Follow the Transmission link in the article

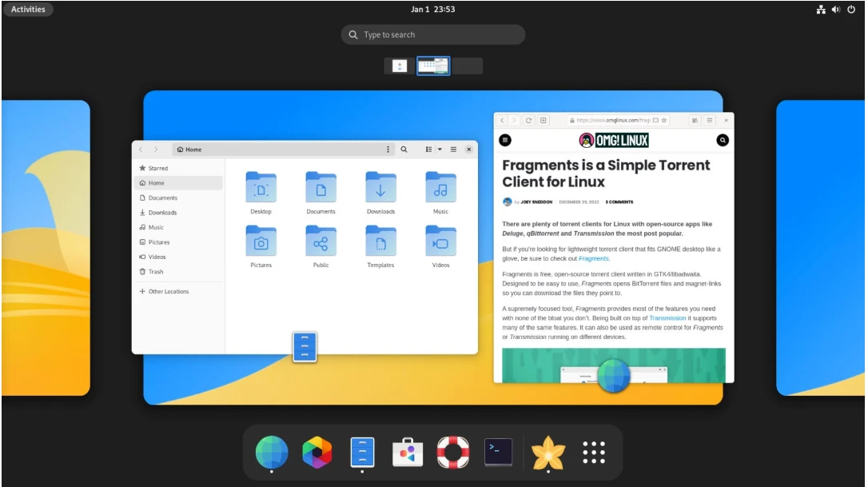(667, 317)
